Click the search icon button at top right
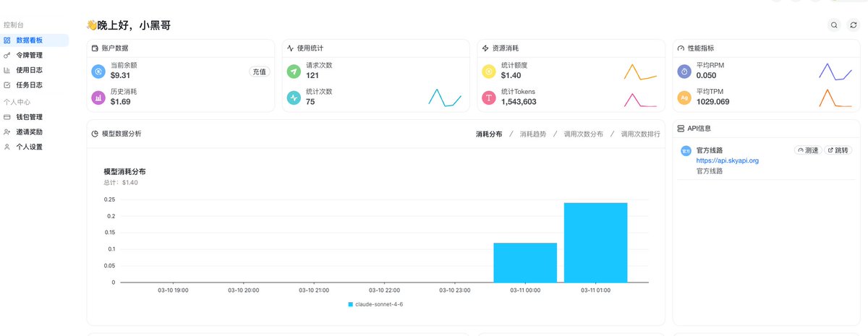This screenshot has width=868, height=336. 835,25
